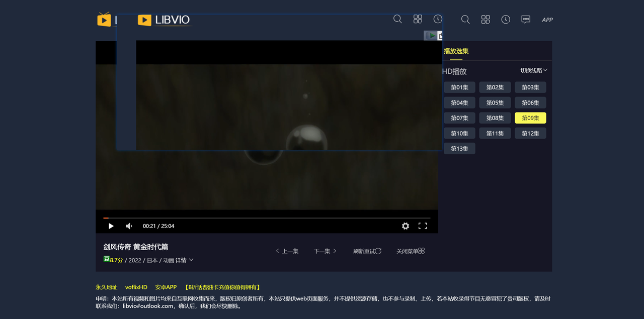Viewport: 644px width, 319px height.
Task: Select episode 第07集
Action: tap(459, 118)
